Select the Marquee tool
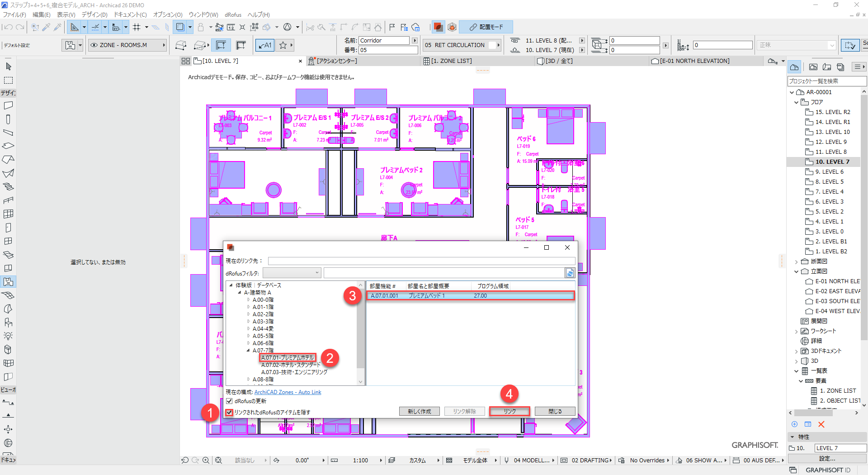 click(8, 81)
